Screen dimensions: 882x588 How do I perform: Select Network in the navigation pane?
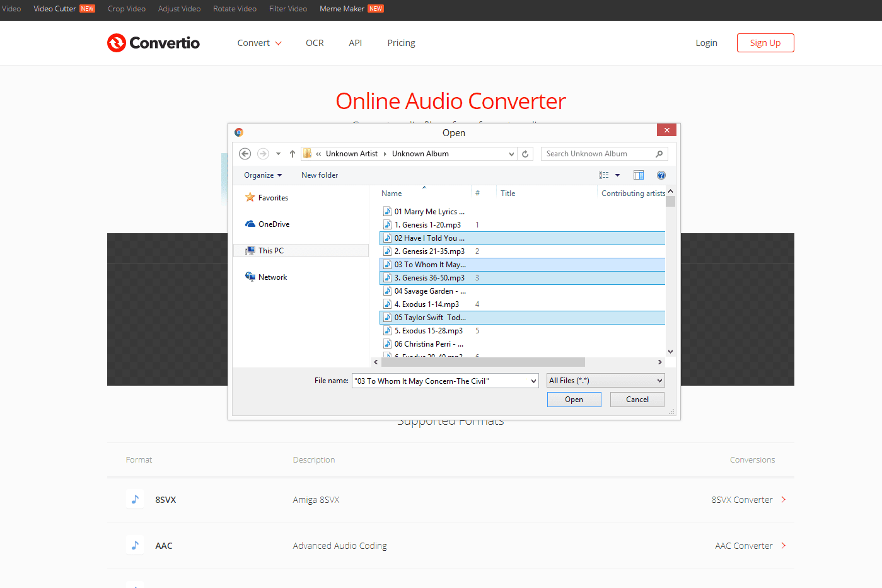click(266, 277)
